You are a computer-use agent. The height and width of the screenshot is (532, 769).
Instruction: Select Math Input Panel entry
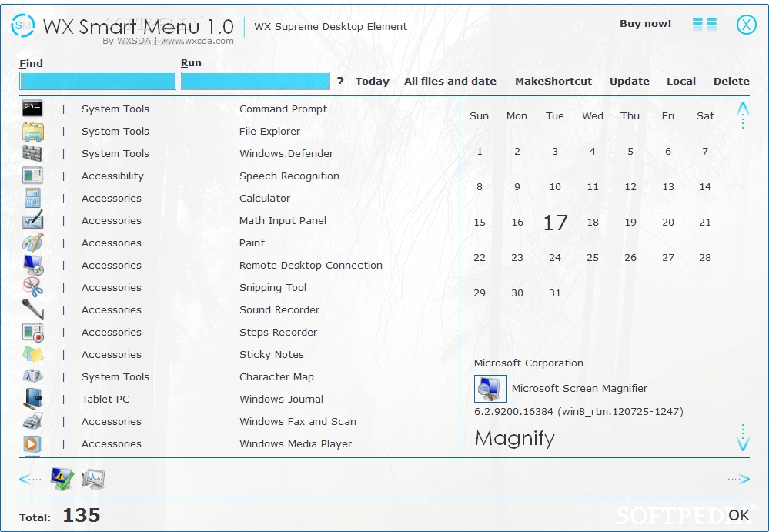(283, 221)
